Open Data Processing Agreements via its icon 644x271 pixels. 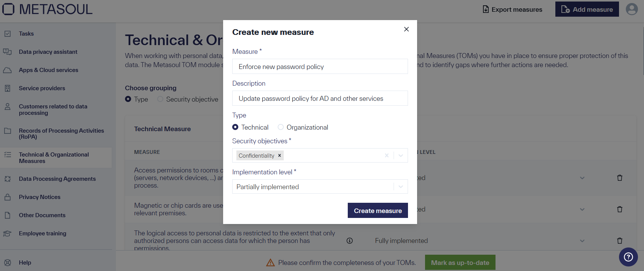pyautogui.click(x=8, y=179)
